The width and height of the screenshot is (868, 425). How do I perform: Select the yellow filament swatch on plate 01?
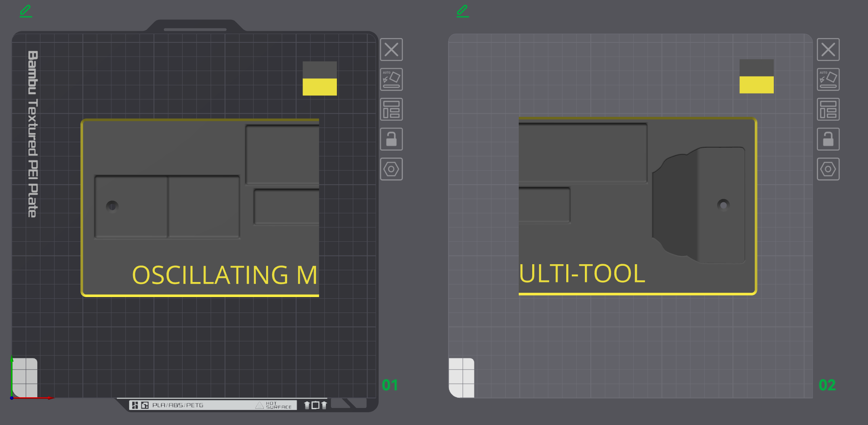(320, 87)
